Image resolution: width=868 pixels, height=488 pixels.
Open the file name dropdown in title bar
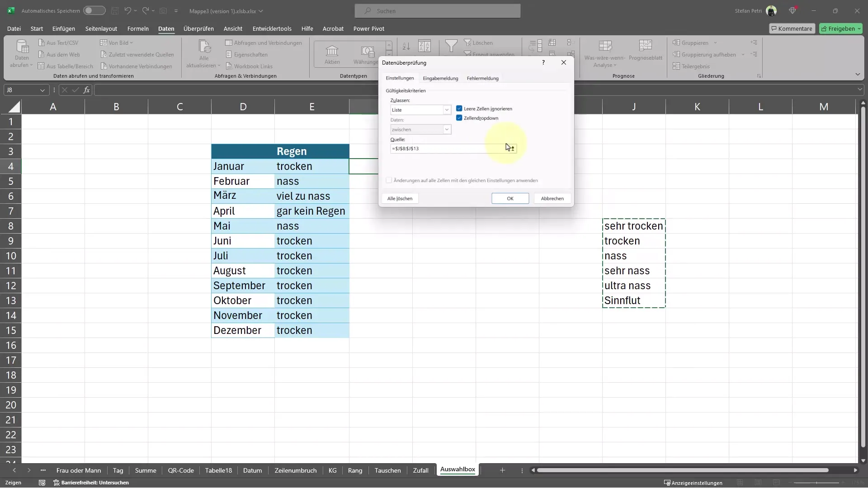pos(261,11)
